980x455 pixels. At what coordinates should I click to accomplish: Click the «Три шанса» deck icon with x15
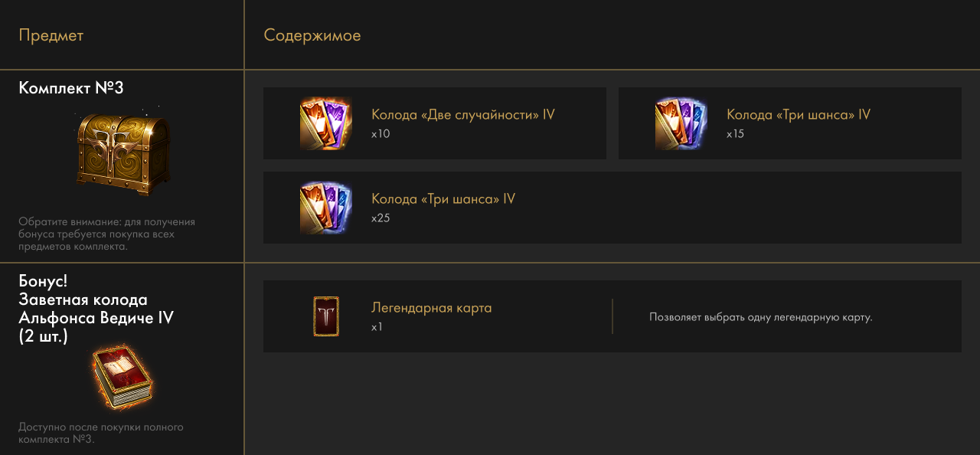pos(681,123)
